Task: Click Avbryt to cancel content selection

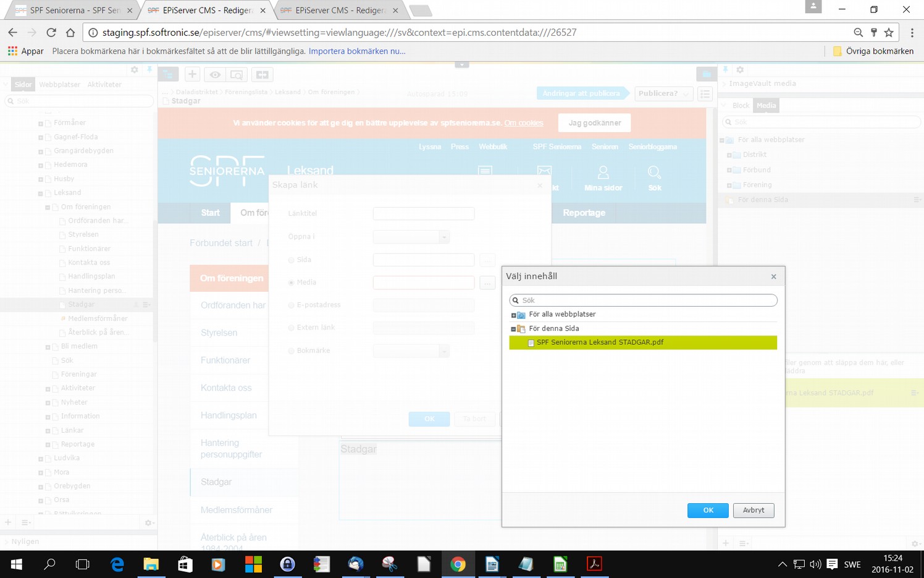Action: click(x=754, y=511)
